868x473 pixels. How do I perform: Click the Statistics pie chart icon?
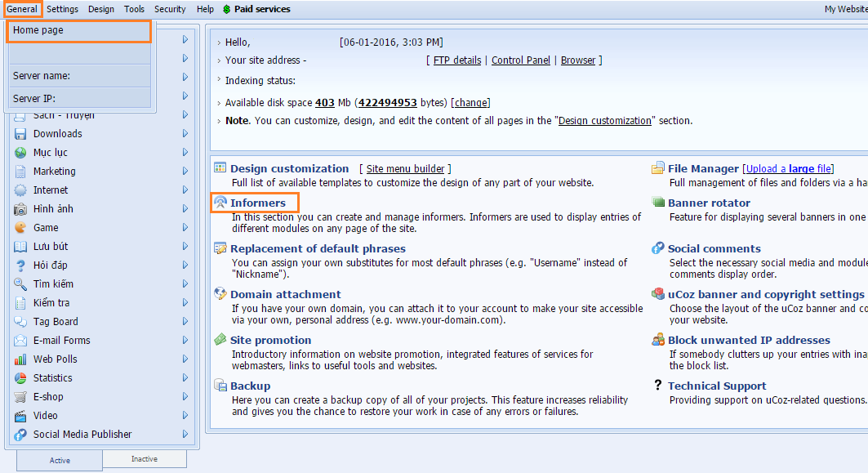[20, 378]
